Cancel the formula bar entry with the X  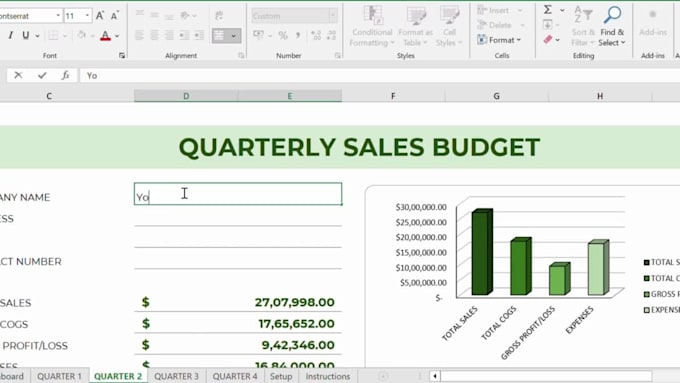18,75
